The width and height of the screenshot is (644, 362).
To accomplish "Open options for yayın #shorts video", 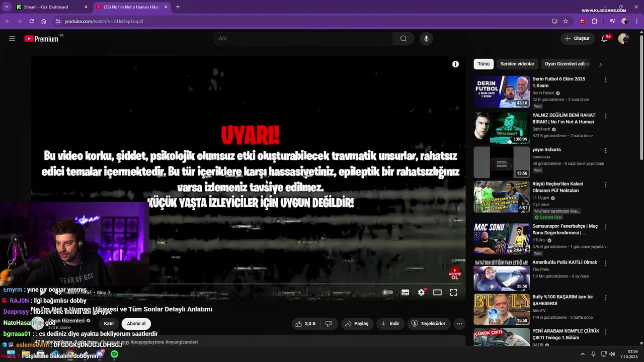I will click(x=606, y=150).
